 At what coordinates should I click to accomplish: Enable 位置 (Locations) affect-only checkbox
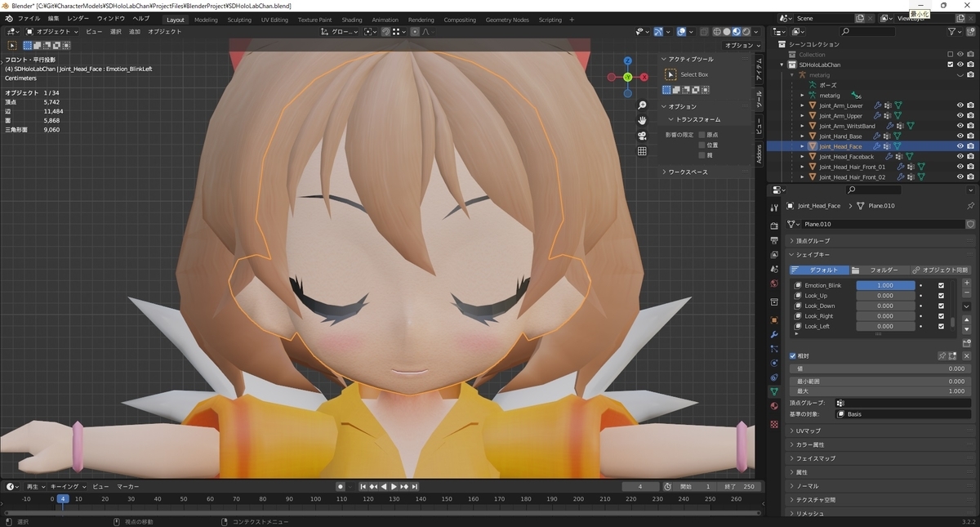[702, 145]
